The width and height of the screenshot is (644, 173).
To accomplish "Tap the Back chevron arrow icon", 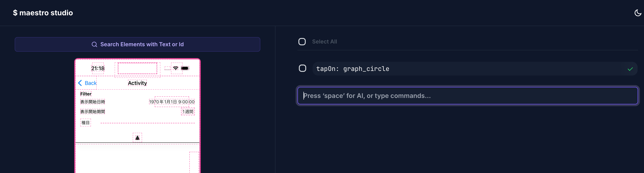I will click(80, 83).
